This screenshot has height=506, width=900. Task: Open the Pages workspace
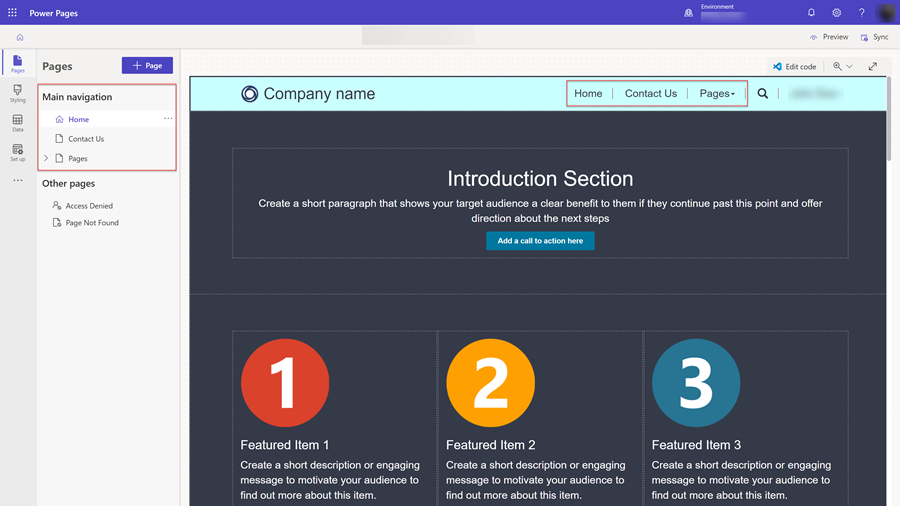click(18, 64)
